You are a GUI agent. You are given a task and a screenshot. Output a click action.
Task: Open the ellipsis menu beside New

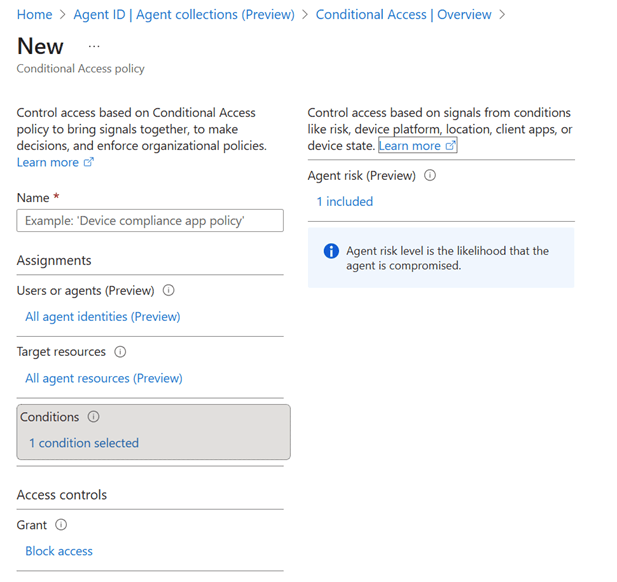(x=94, y=47)
